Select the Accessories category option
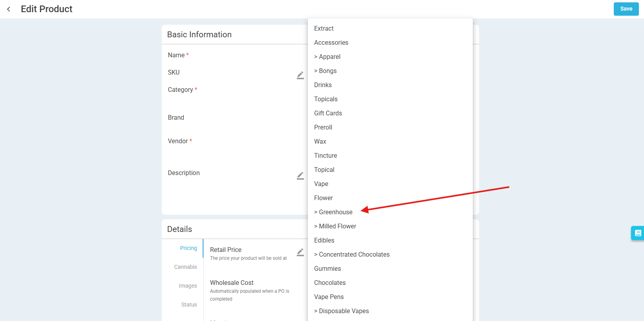Image resolution: width=644 pixels, height=321 pixels. pyautogui.click(x=331, y=42)
